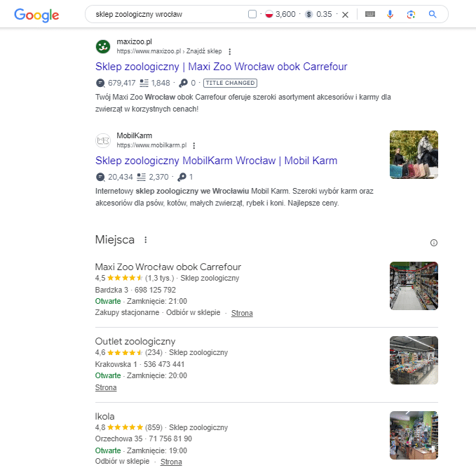
Task: Click the keyword icon beside 0
Action: [183, 83]
